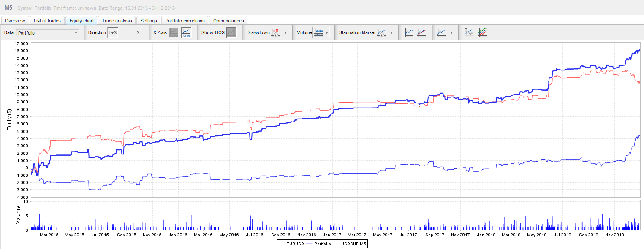This screenshot has height=249, width=644.
Task: Toggle the Show OOS button
Action: [x=231, y=32]
